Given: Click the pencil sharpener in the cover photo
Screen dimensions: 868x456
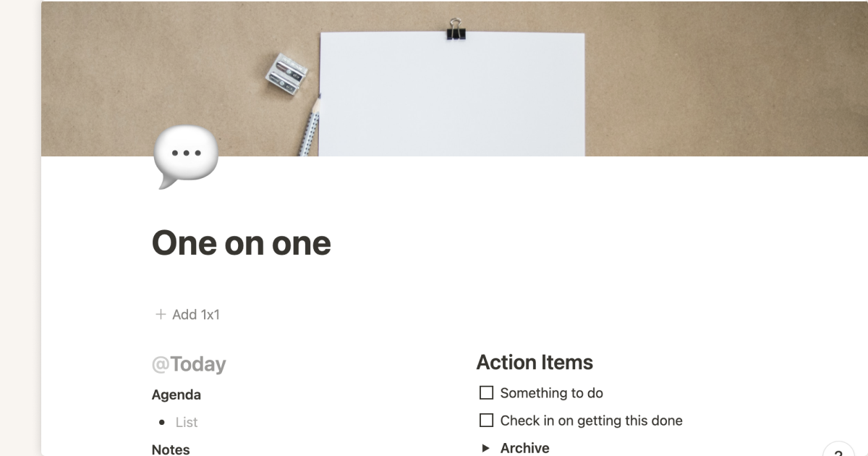Looking at the screenshot, I should [286, 75].
